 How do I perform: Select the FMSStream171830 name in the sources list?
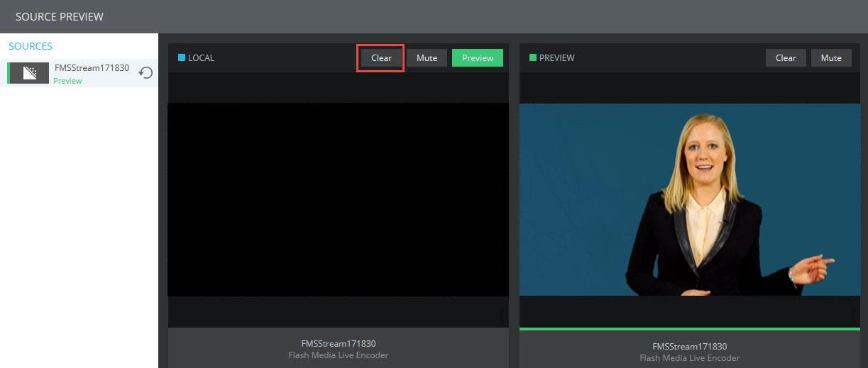click(x=92, y=68)
